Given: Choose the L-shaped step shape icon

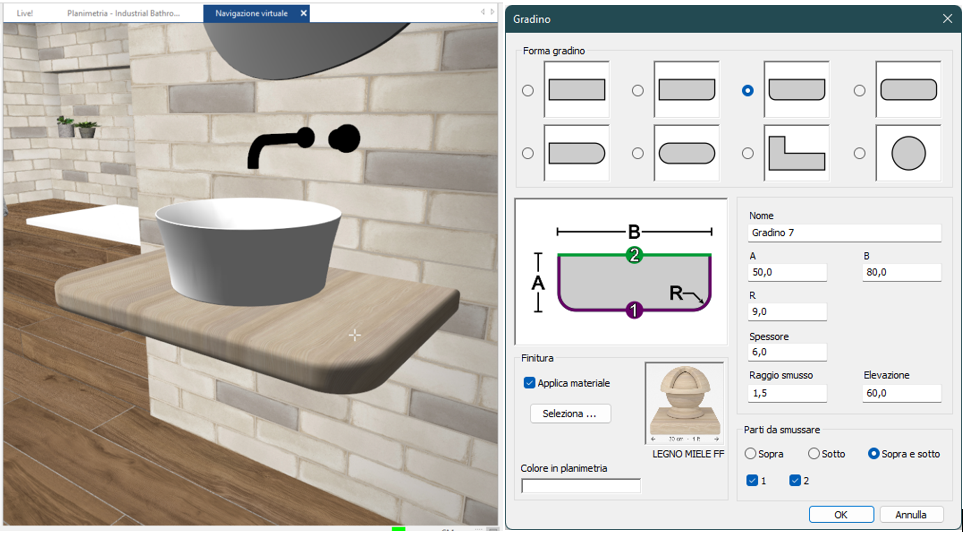Looking at the screenshot, I should click(796, 153).
